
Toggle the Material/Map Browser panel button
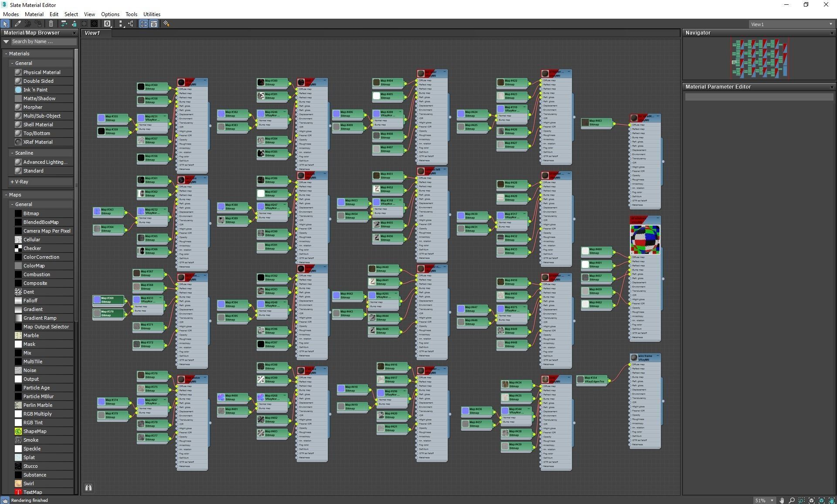[143, 24]
